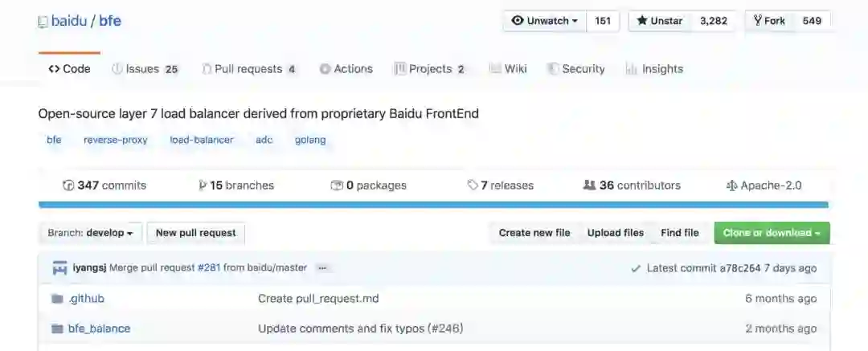
Task: Open the Clone or download dropdown
Action: [x=772, y=233]
